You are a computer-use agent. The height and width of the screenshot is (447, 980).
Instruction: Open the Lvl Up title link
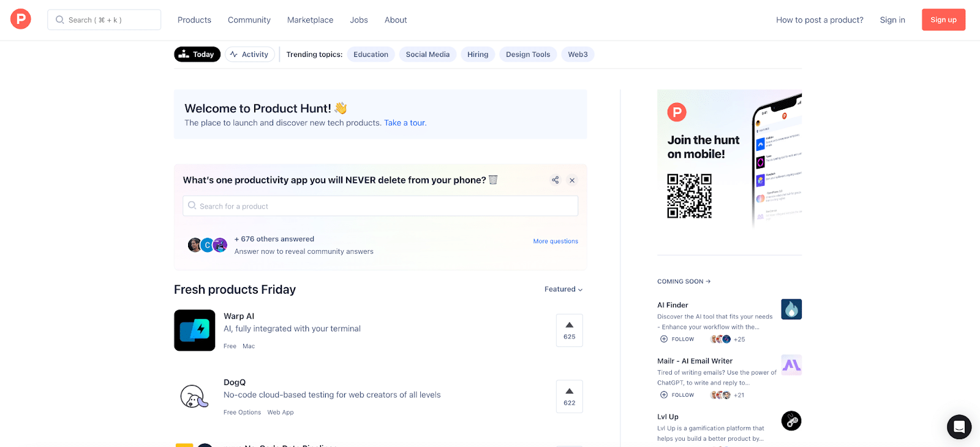[x=668, y=417]
